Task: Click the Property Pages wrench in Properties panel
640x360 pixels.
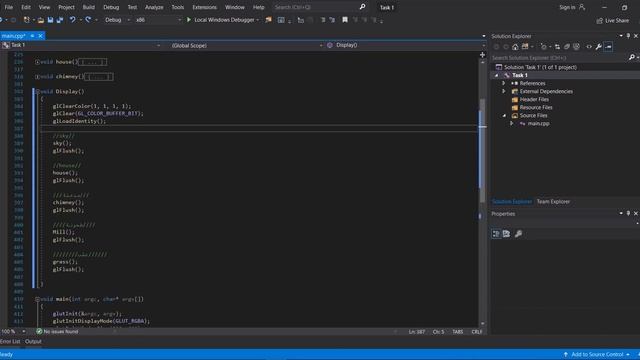Action: tap(518, 233)
